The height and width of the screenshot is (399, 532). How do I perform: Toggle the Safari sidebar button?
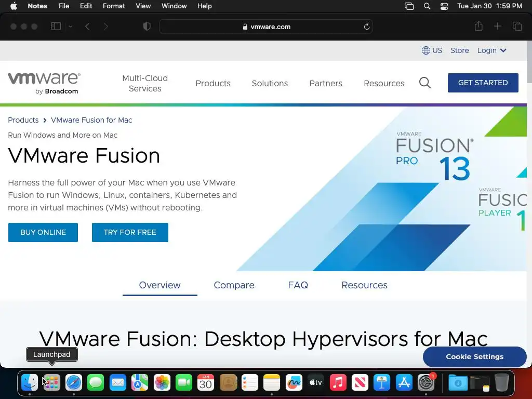(56, 26)
